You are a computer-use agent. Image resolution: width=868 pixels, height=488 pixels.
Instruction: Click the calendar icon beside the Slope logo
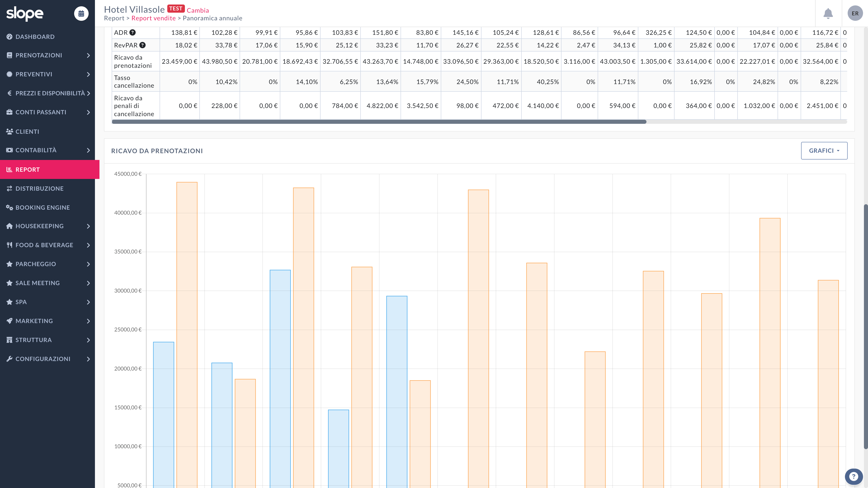(81, 14)
